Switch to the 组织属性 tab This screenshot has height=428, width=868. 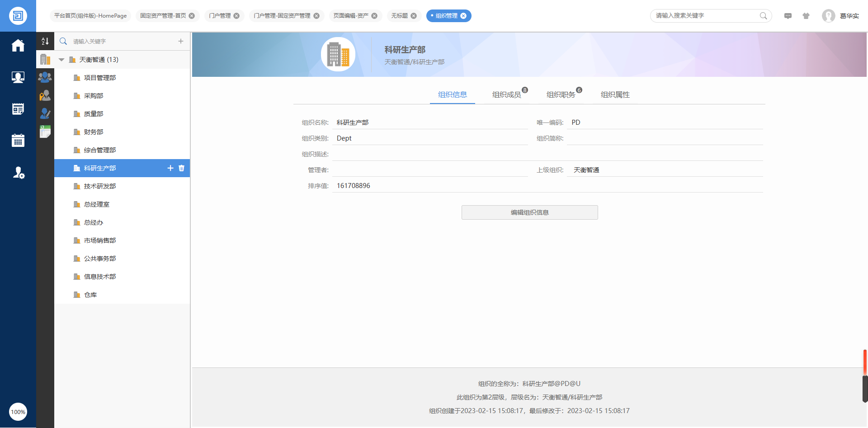[615, 94]
